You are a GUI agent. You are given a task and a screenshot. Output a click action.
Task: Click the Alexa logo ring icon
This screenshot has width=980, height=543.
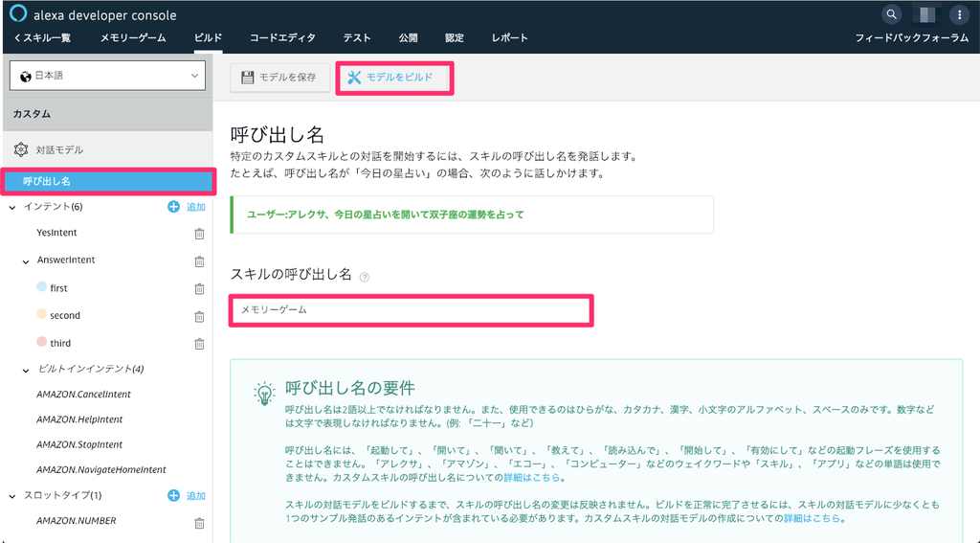(x=18, y=13)
